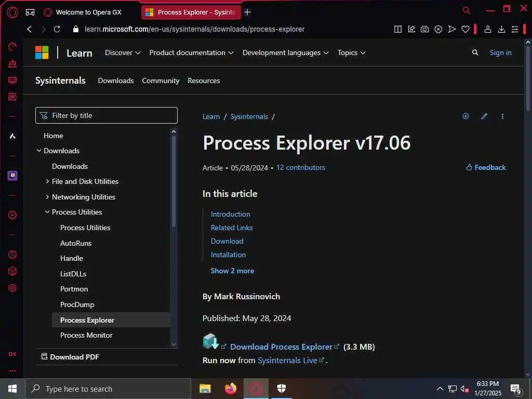
Task: Collapse the Downloads tree section
Action: 39,151
